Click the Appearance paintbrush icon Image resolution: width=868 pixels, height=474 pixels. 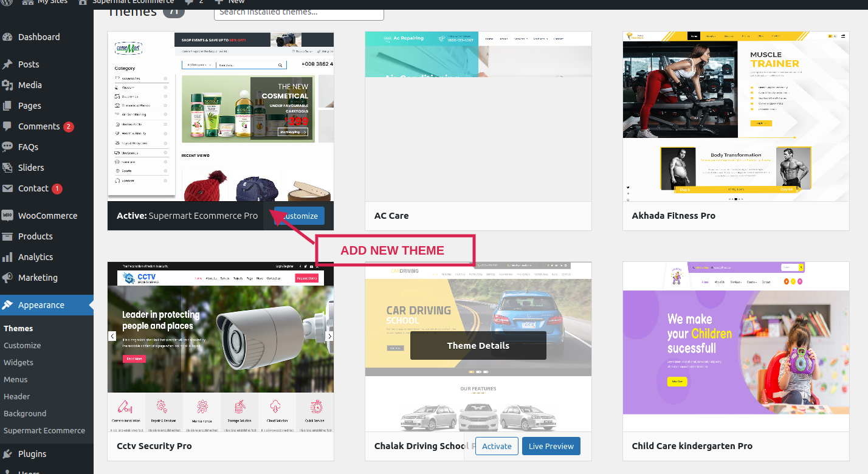click(x=7, y=305)
